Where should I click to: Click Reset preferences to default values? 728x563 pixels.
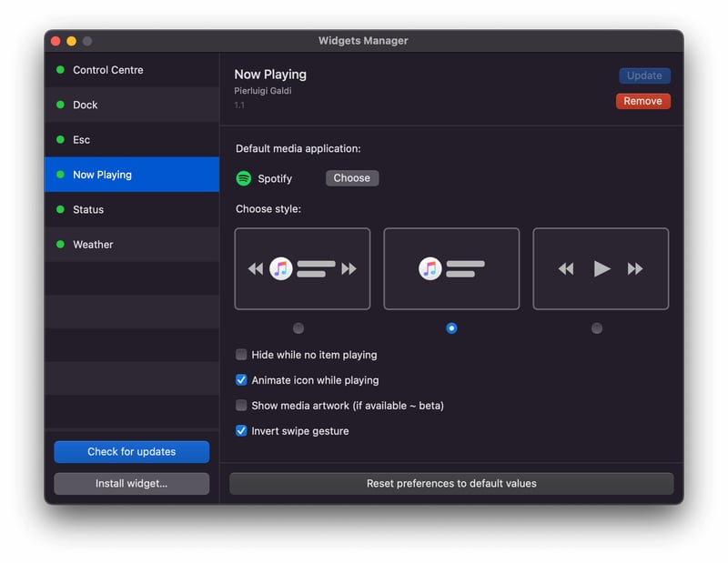[451, 484]
